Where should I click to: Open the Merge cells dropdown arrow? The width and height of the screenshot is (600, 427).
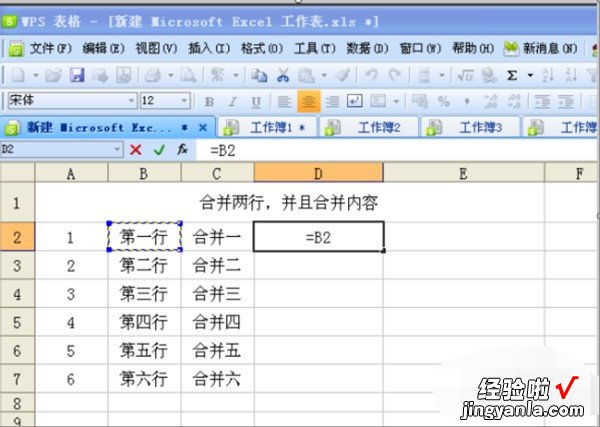tap(396, 102)
